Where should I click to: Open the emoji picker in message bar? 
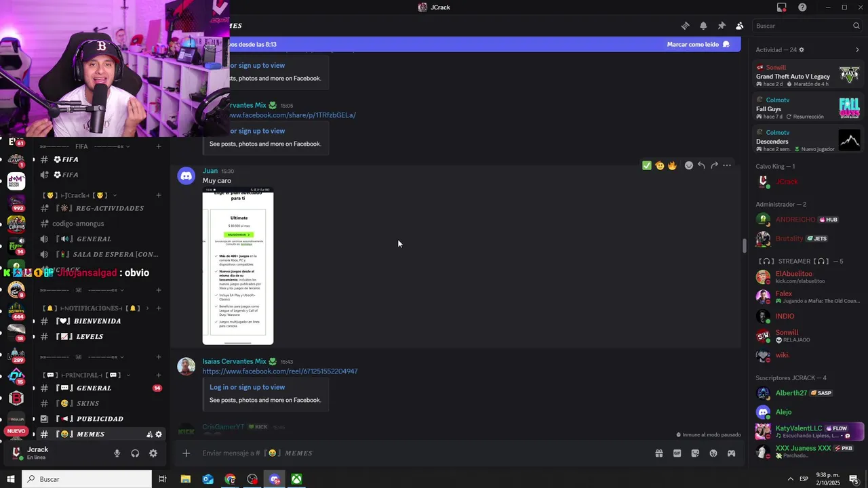tap(713, 453)
